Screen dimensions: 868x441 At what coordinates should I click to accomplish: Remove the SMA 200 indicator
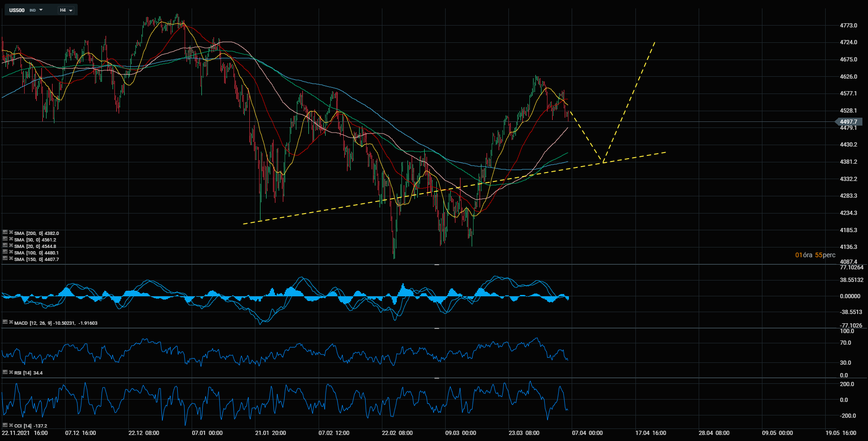point(11,232)
